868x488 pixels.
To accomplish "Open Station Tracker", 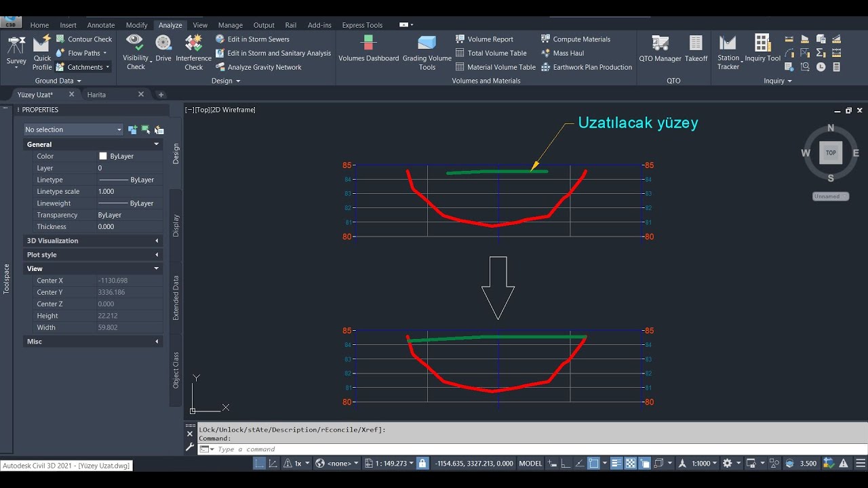I will coord(728,53).
